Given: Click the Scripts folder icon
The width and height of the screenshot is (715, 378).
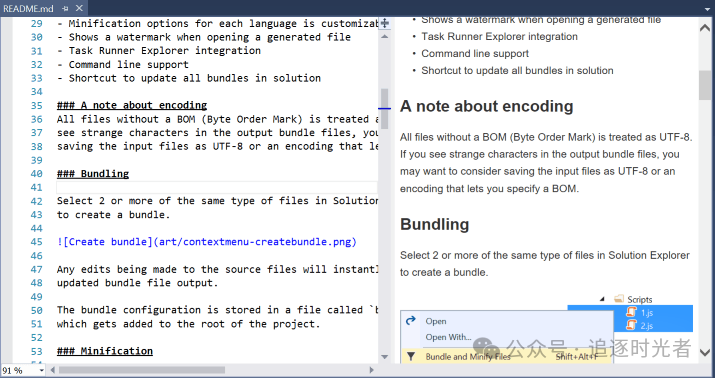Looking at the screenshot, I should tap(619, 299).
